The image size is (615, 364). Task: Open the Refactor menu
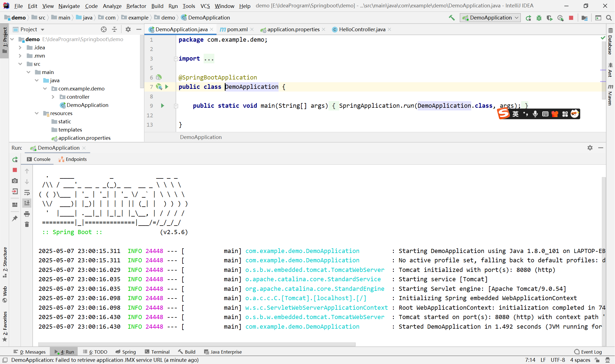pos(136,6)
